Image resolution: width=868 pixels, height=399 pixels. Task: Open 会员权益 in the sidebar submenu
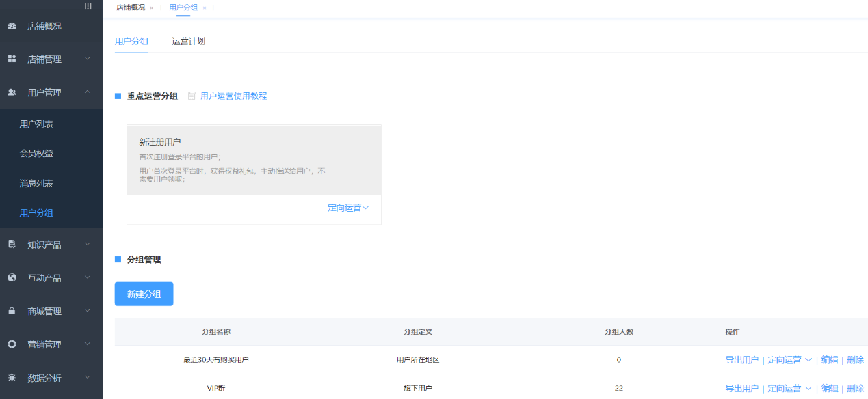coord(36,154)
